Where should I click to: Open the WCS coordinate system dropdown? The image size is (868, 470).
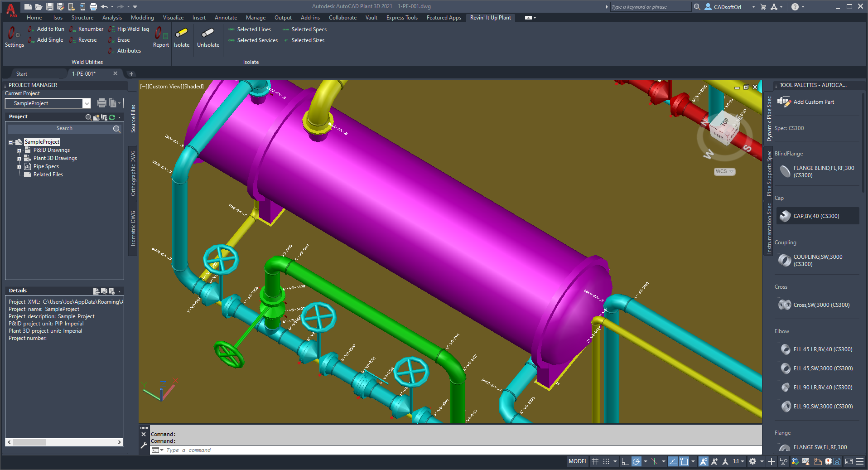point(724,171)
